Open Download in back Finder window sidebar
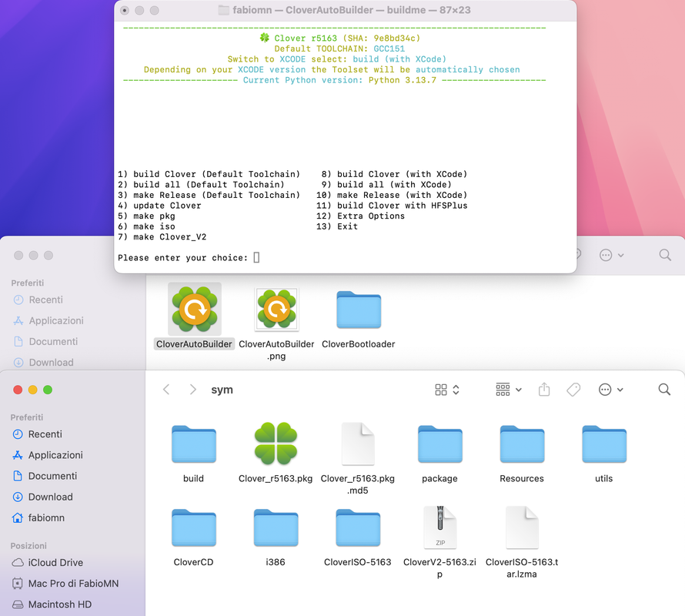Image resolution: width=685 pixels, height=616 pixels. pos(44,363)
